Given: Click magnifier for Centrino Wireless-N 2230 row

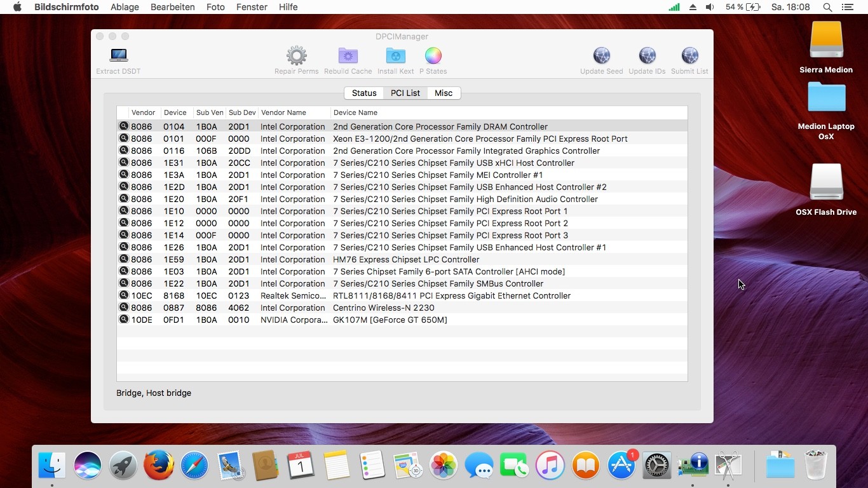Looking at the screenshot, I should [124, 308].
